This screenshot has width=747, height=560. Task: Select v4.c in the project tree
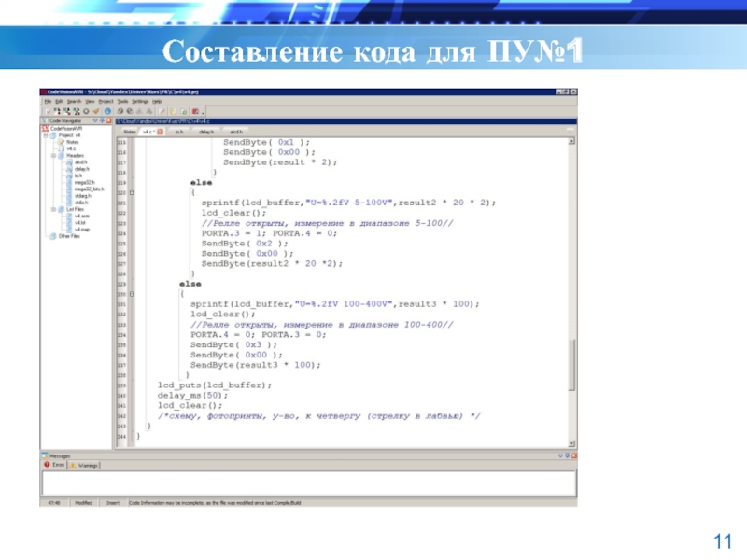pyautogui.click(x=71, y=148)
